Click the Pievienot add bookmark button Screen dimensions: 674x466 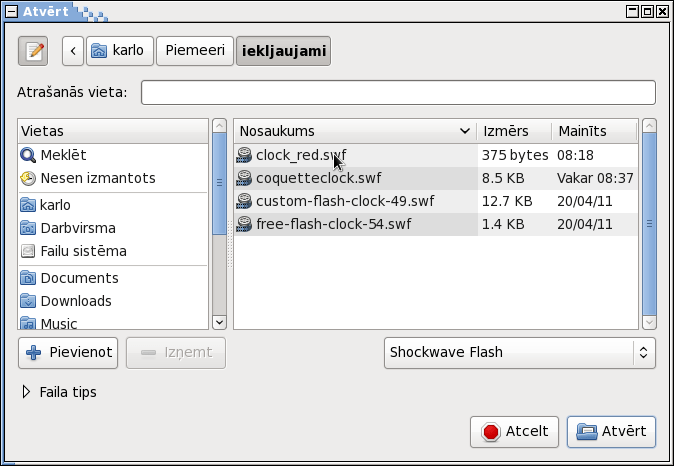[68, 353]
